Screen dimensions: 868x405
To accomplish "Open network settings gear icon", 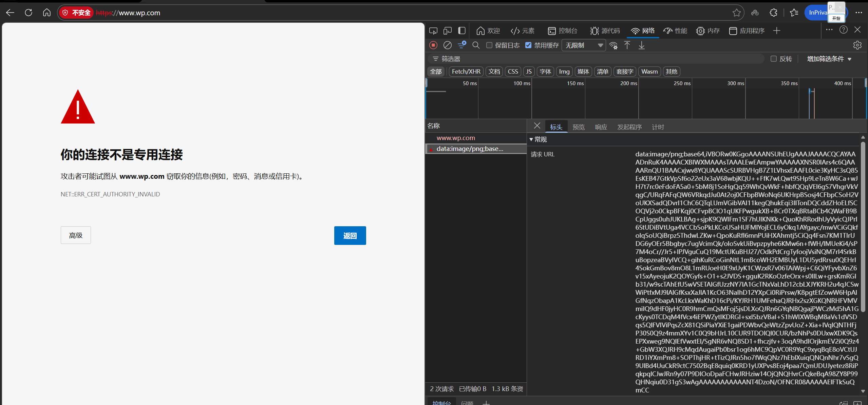I will 857,45.
